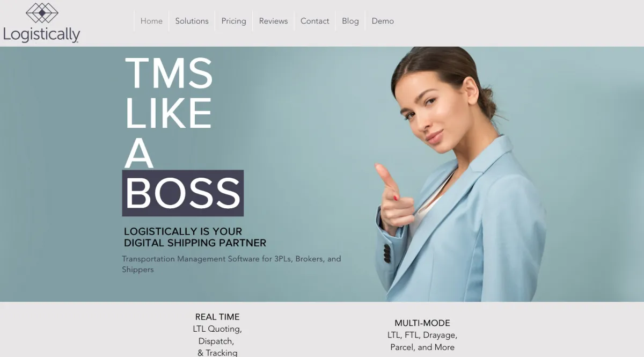Click the LIKE headline word
644x357 pixels.
168,112
